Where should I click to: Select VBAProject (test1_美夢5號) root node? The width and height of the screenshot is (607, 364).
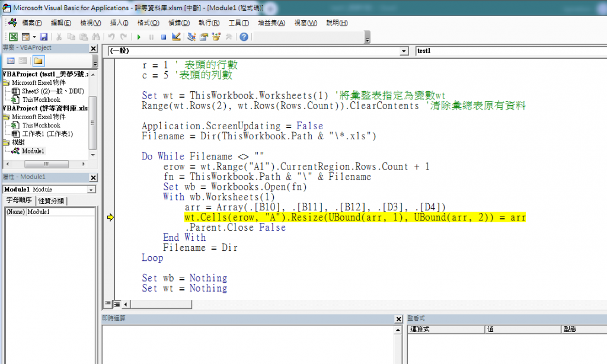pyautogui.click(x=46, y=74)
